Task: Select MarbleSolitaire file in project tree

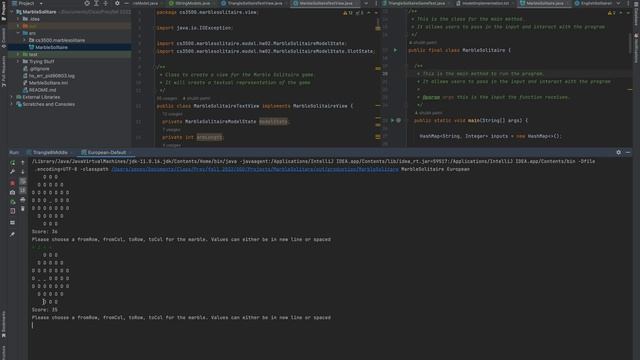Action: pos(51,47)
